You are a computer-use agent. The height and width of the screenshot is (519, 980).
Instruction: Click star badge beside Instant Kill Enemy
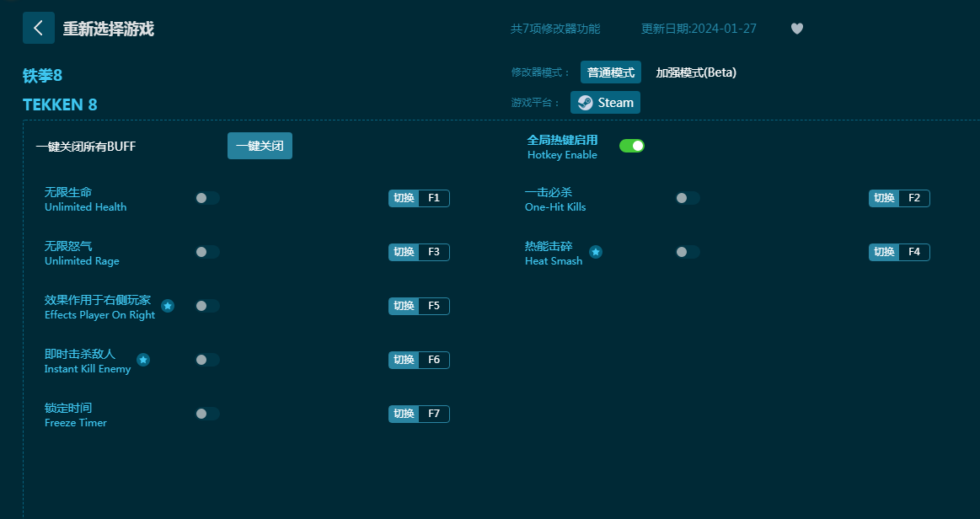143,360
